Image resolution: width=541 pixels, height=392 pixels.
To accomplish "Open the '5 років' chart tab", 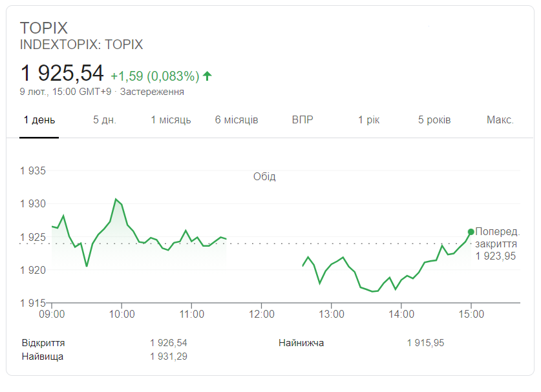I will pos(434,120).
